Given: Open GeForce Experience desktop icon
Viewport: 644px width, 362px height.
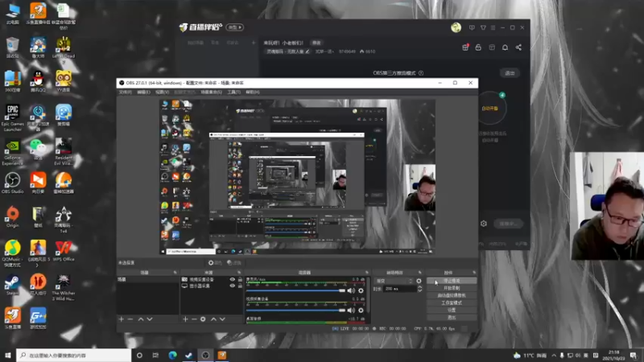Looking at the screenshot, I should (12, 152).
